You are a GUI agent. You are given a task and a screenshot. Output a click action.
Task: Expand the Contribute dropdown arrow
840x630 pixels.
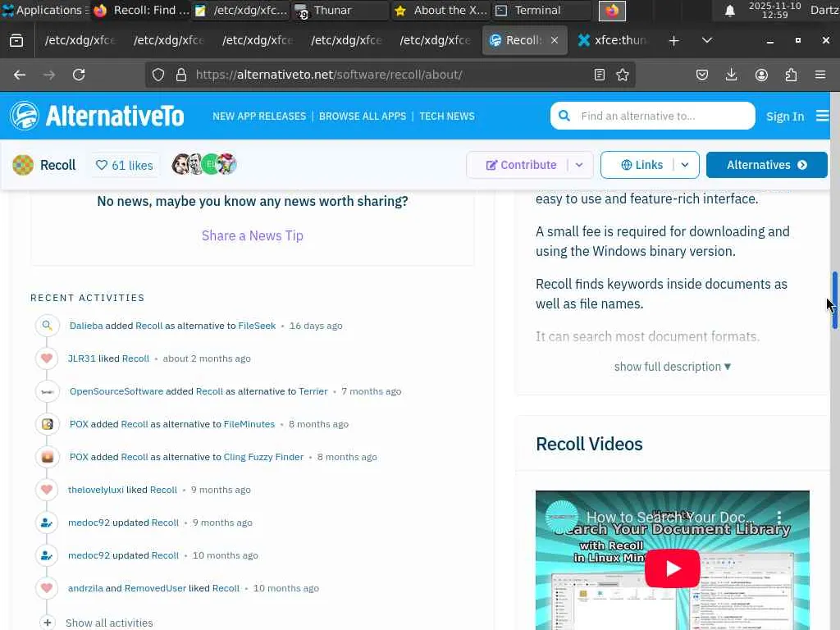[579, 165]
